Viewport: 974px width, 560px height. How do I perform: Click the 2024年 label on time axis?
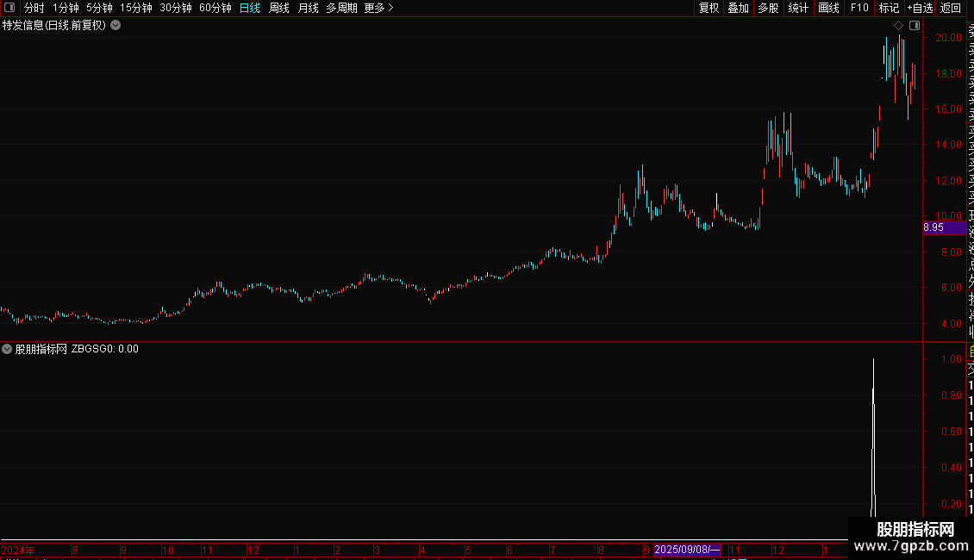coord(18,550)
